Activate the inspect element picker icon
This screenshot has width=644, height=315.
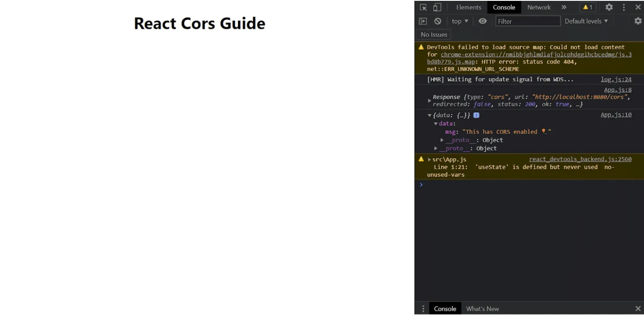(423, 7)
